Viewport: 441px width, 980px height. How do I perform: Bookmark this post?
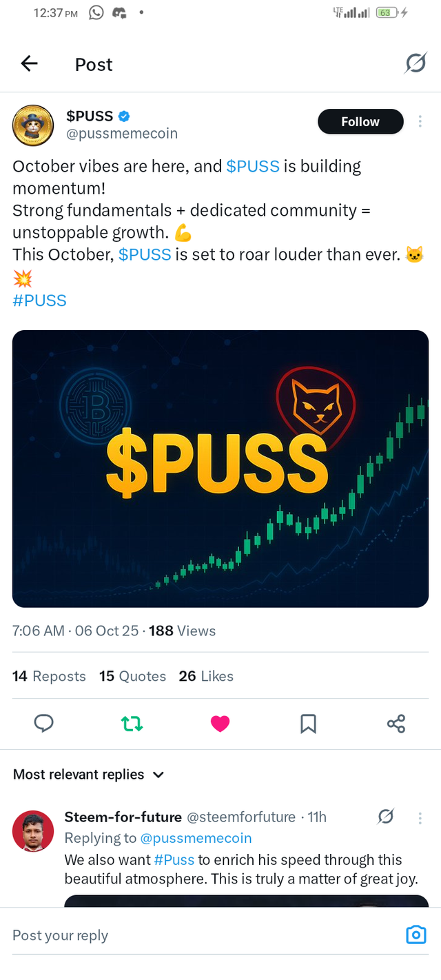coord(308,723)
